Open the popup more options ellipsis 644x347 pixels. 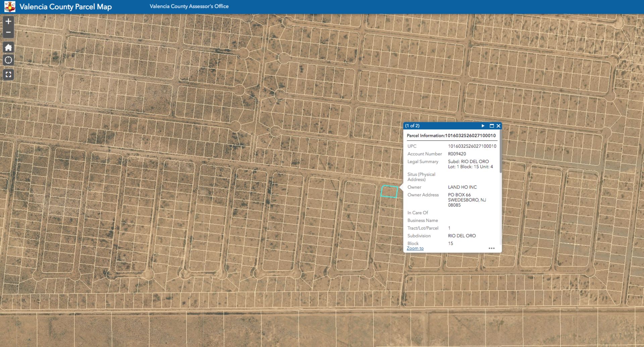click(492, 248)
